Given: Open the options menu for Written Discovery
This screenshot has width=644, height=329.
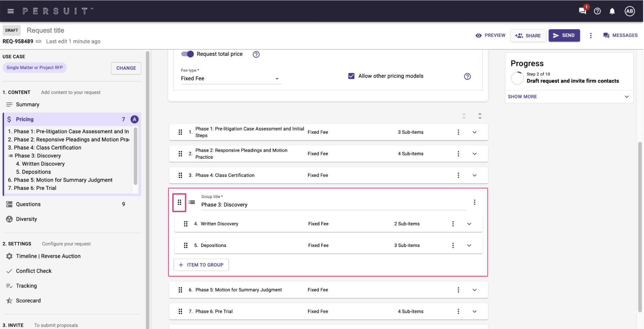Looking at the screenshot, I should (453, 224).
